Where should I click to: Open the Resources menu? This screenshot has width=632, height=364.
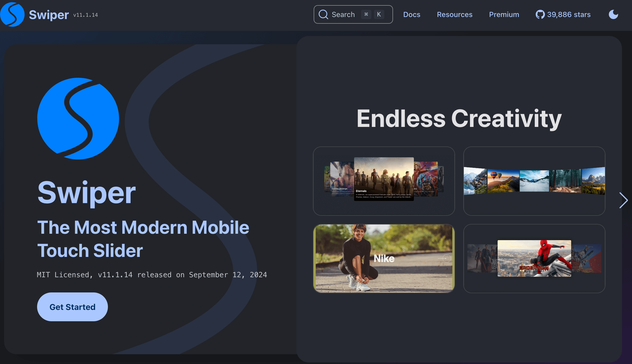tap(455, 14)
